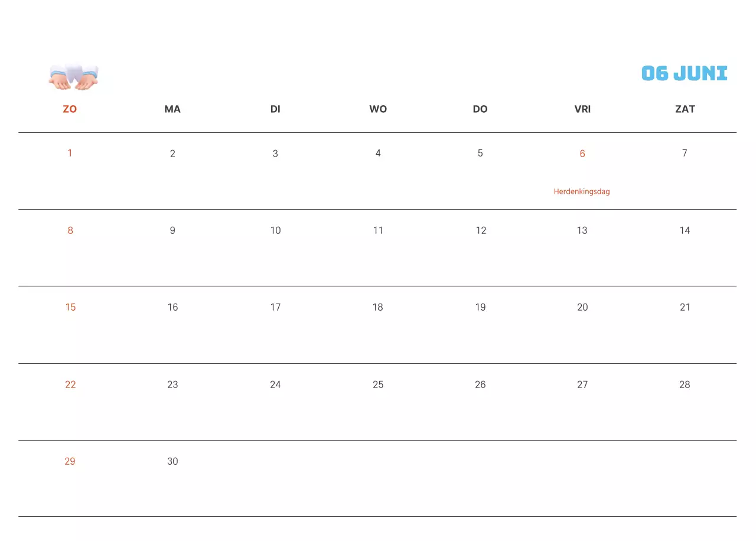Screen dimensions: 756x541
Task: Pick day 28 in the calendar
Action: (x=685, y=384)
